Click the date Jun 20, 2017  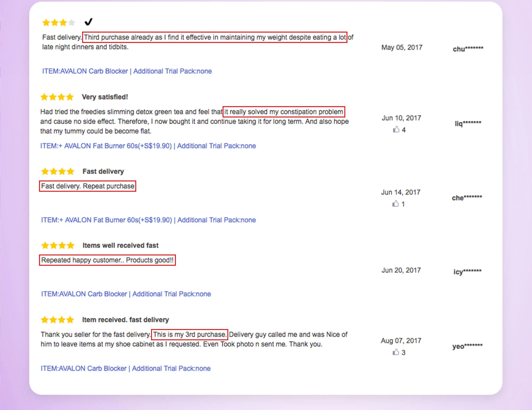tap(401, 270)
